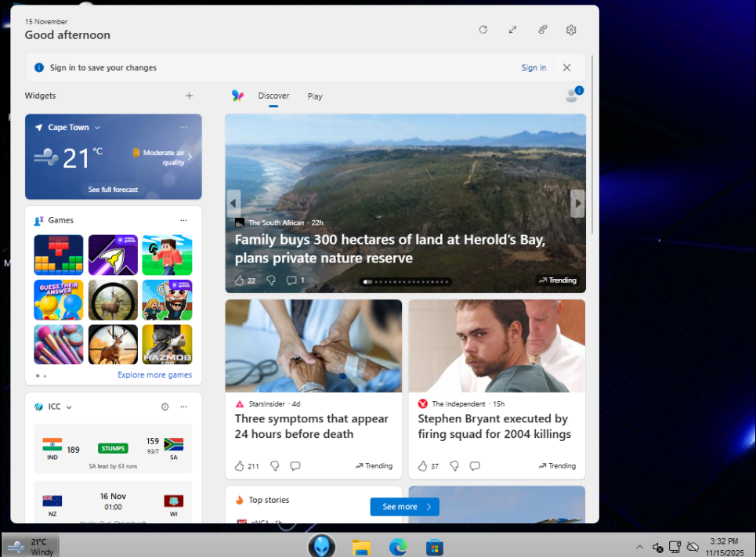The image size is (756, 557).
Task: Launch Guess Their Answer game
Action: pyautogui.click(x=58, y=299)
